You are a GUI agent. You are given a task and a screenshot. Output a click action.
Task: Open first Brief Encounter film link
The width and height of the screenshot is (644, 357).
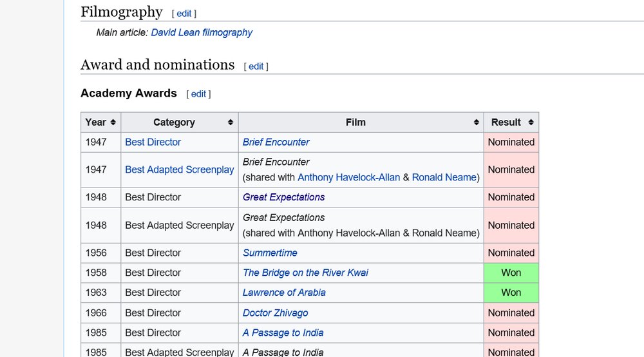pos(276,142)
